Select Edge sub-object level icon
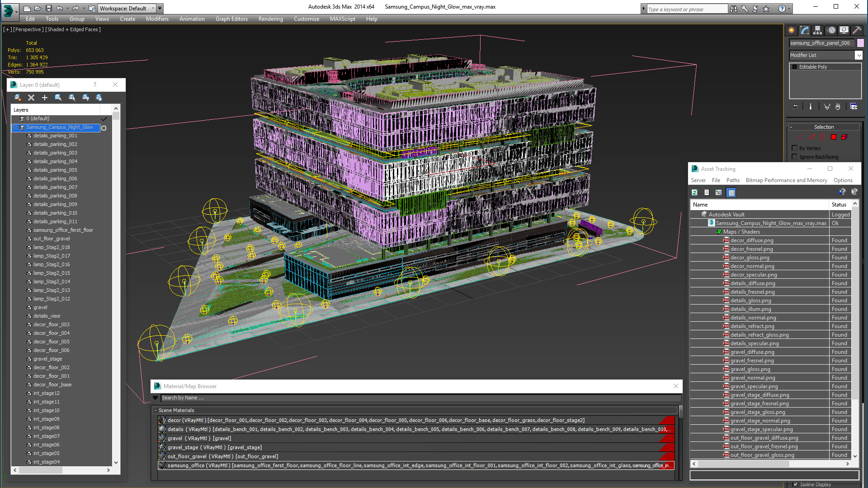Image resolution: width=868 pixels, height=488 pixels. pos(812,137)
